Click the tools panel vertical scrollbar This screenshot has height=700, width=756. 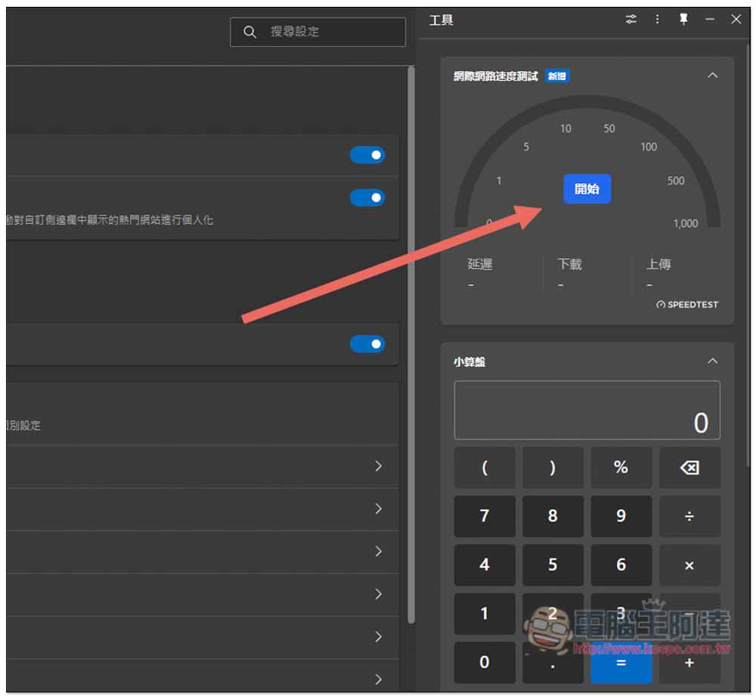[x=748, y=256]
